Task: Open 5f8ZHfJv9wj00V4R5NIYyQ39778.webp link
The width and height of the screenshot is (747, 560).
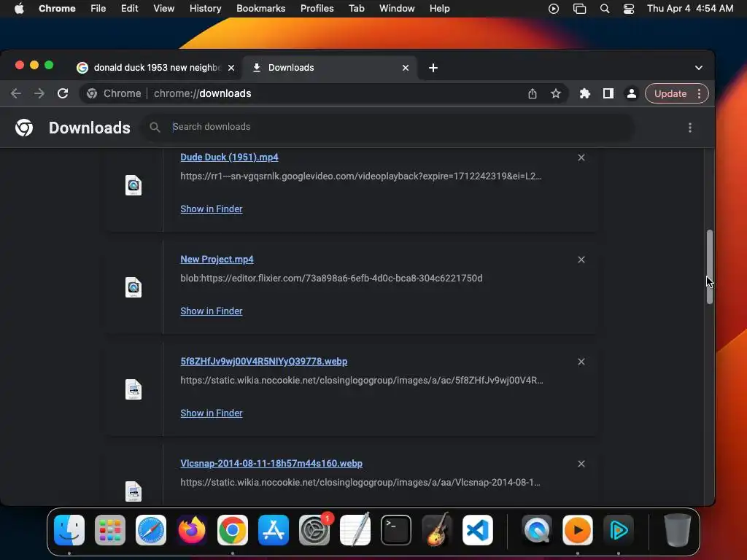Action: (x=264, y=362)
